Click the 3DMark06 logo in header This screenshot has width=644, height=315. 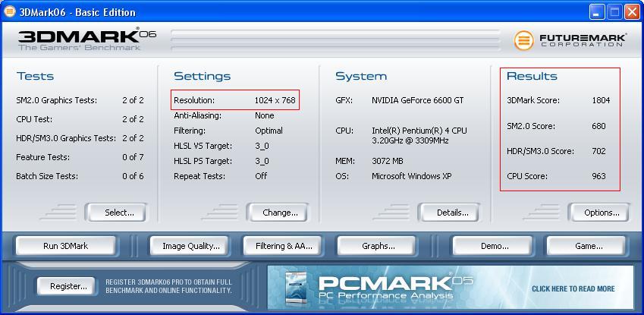80,39
